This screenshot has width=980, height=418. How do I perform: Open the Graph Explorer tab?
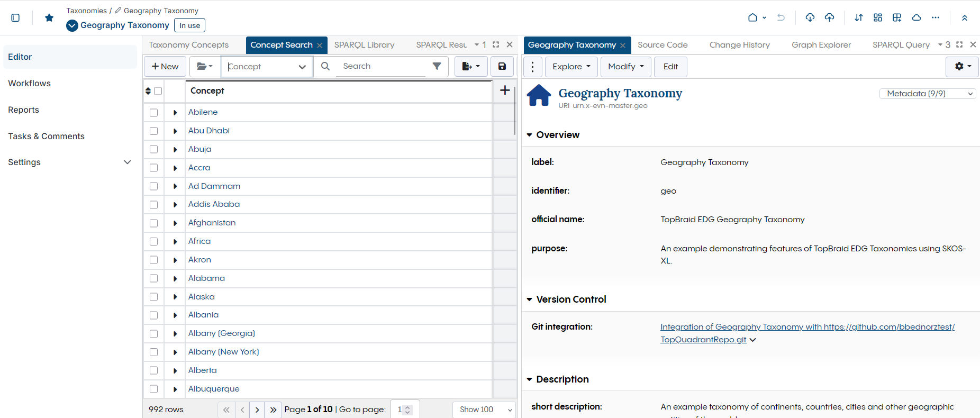click(x=821, y=45)
